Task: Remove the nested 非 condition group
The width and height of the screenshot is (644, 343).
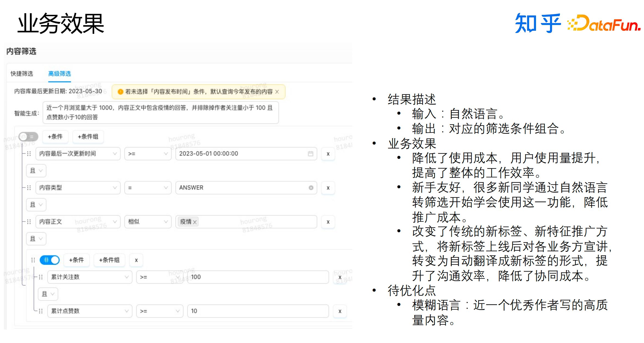Action: pos(136,260)
